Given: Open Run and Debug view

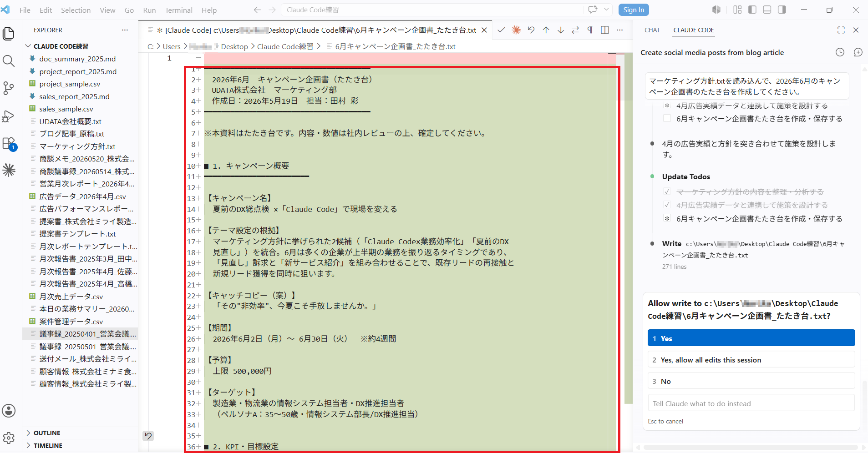Looking at the screenshot, I should coord(9,116).
